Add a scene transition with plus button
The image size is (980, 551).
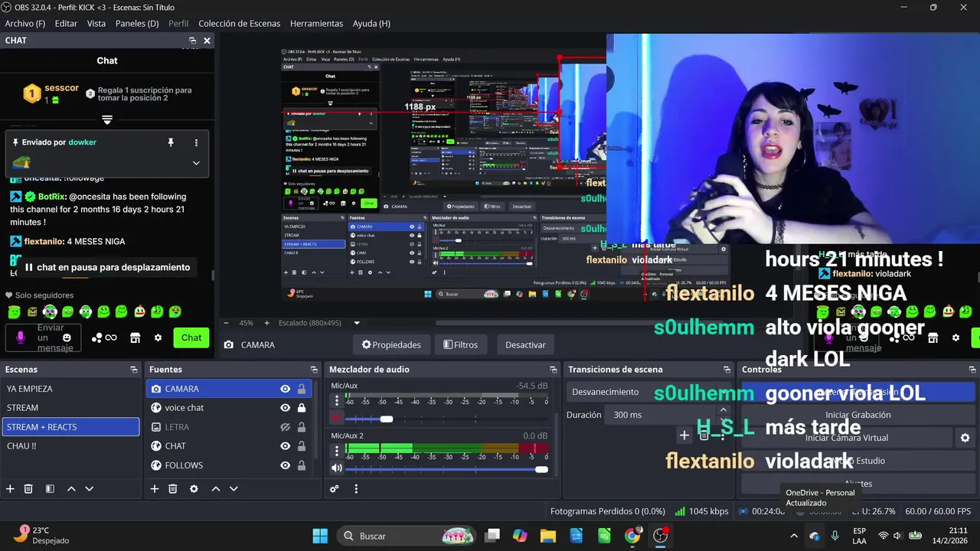coord(684,435)
